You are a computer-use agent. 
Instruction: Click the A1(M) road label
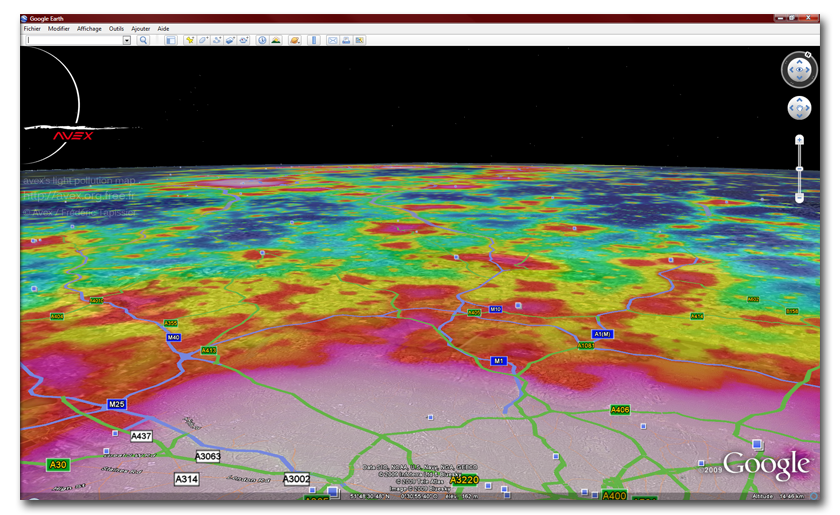click(602, 334)
